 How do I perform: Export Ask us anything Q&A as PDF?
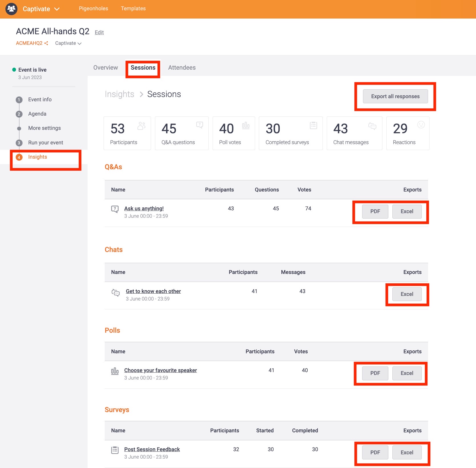[x=375, y=211]
